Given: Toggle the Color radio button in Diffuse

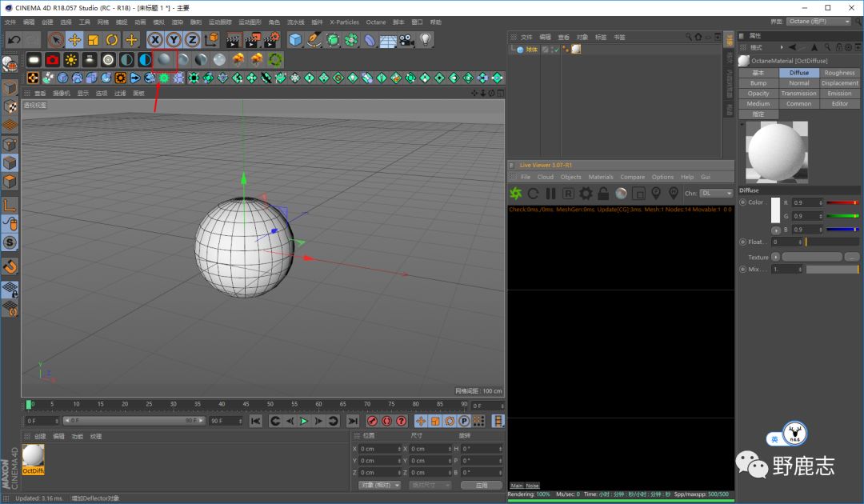Looking at the screenshot, I should tap(743, 202).
